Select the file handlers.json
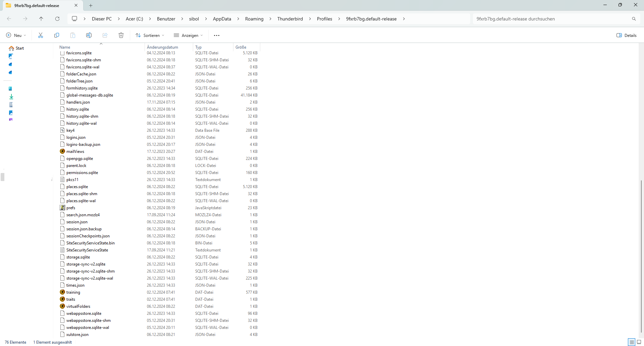This screenshot has width=644, height=346. (78, 102)
